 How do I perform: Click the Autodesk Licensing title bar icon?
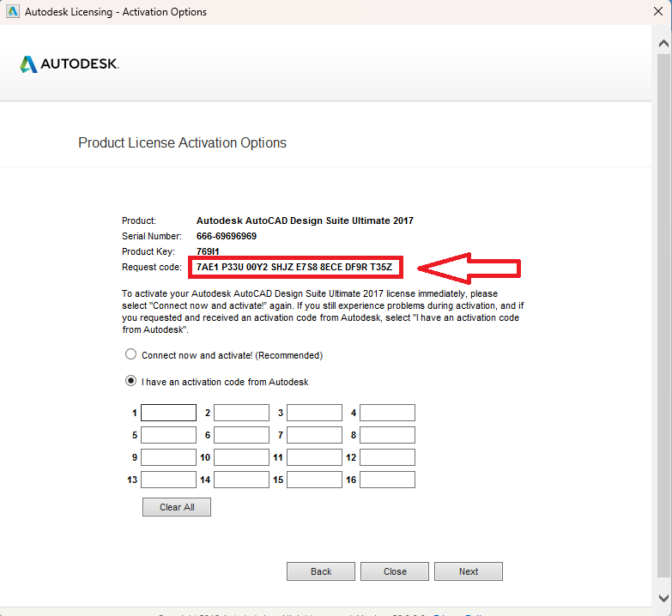tap(13, 11)
